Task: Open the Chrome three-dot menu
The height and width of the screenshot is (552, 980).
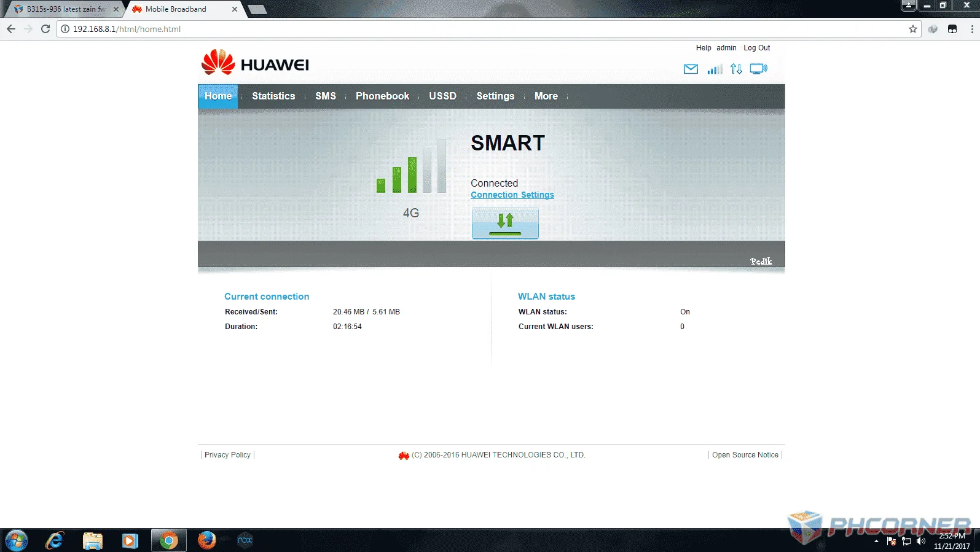Action: (972, 29)
